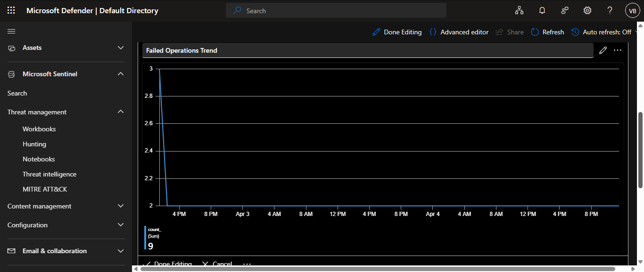This screenshot has width=644, height=272.
Task: Click the Email & collaboration envelope icon
Action: (x=12, y=251)
